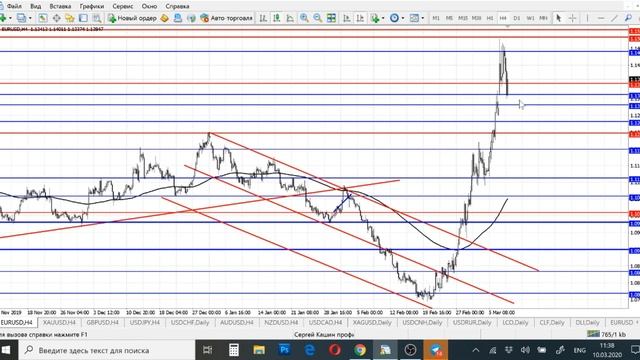Click the Windows search box

(x=107, y=350)
